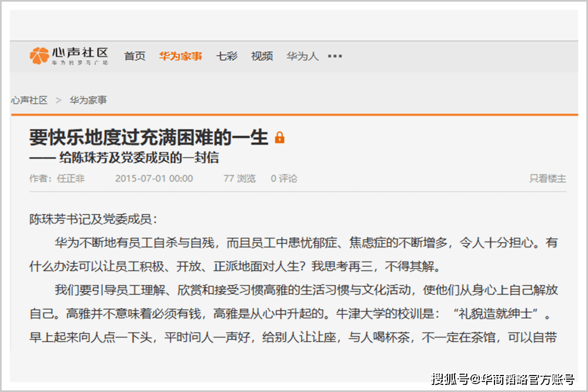Click the author name 任正非
Screen dimensions: 588x392
click(71, 179)
